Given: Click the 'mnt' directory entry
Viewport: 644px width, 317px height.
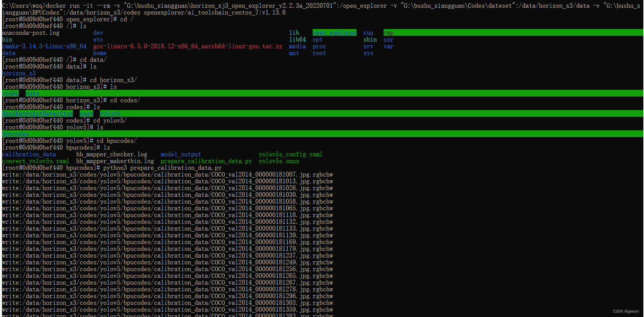Looking at the screenshot, I should 294,53.
